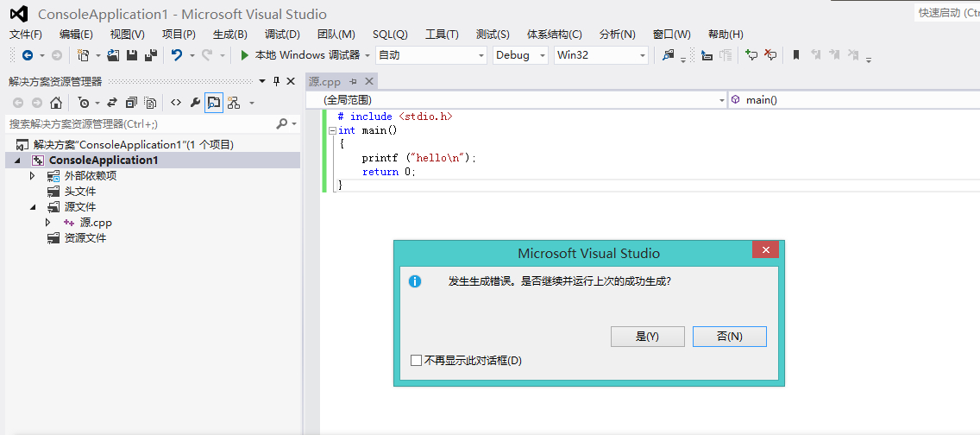Click the Show All Files icon
980x435 pixels.
(150, 103)
